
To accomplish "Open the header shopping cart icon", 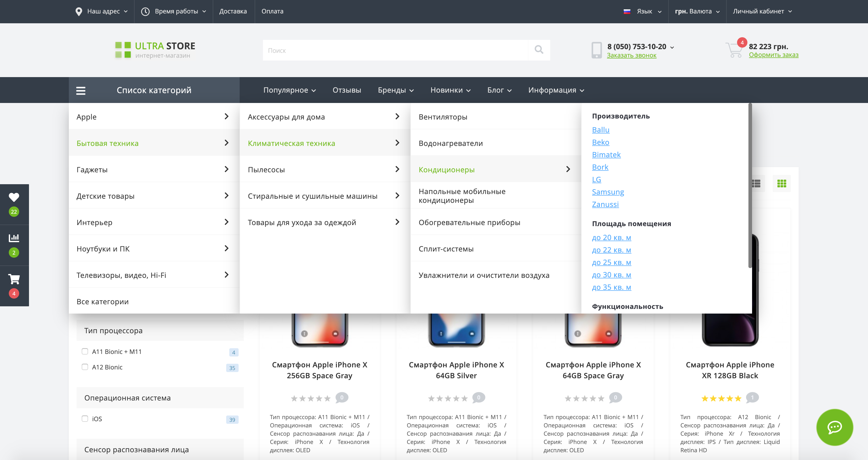I will coord(734,50).
